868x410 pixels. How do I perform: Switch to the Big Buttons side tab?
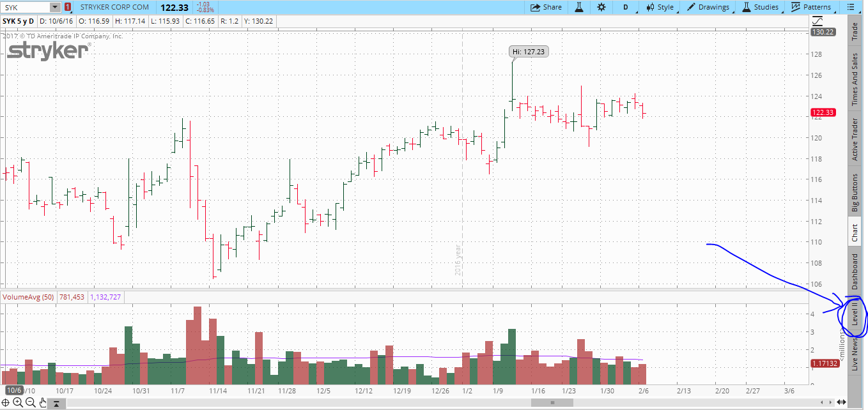point(855,193)
